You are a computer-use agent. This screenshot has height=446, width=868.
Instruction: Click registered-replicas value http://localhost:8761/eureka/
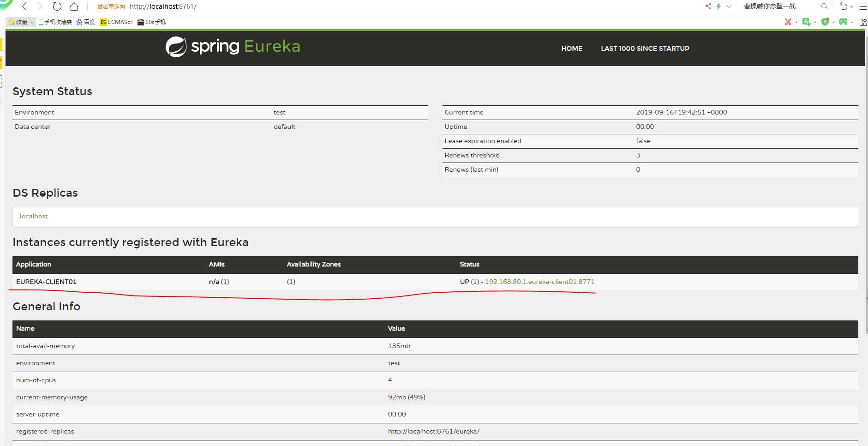(433, 431)
